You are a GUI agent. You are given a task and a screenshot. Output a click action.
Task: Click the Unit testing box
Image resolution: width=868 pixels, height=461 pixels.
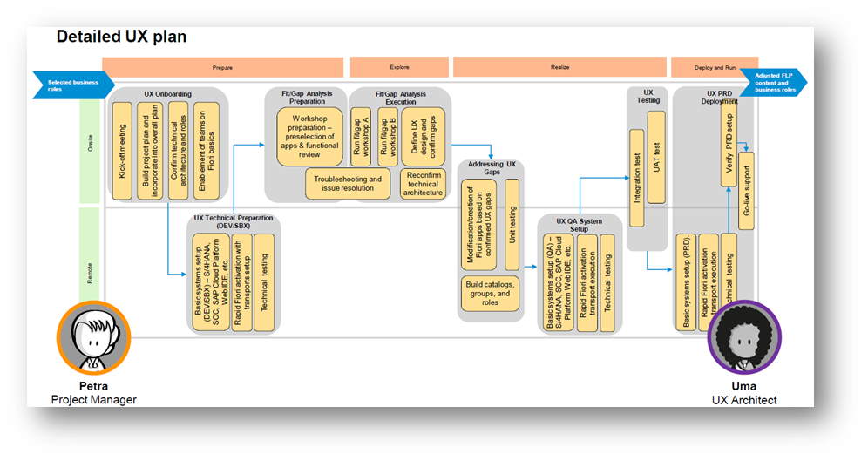coord(512,223)
